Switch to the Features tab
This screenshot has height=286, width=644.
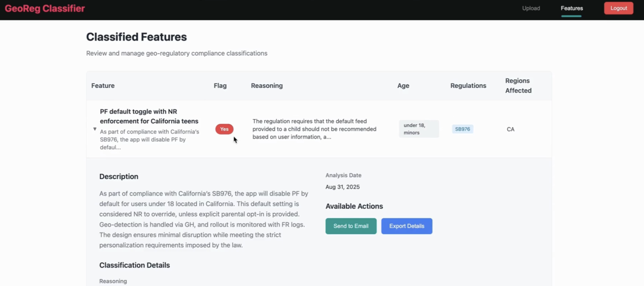(x=571, y=8)
